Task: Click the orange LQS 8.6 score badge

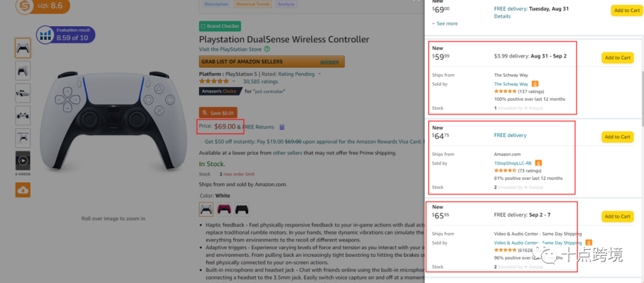Action: 42,6
